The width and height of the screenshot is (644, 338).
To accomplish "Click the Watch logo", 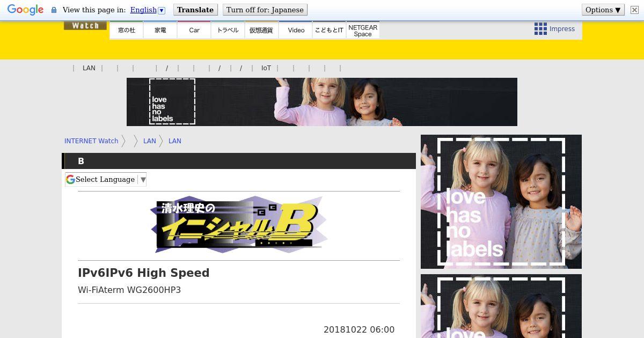I will coord(85,25).
